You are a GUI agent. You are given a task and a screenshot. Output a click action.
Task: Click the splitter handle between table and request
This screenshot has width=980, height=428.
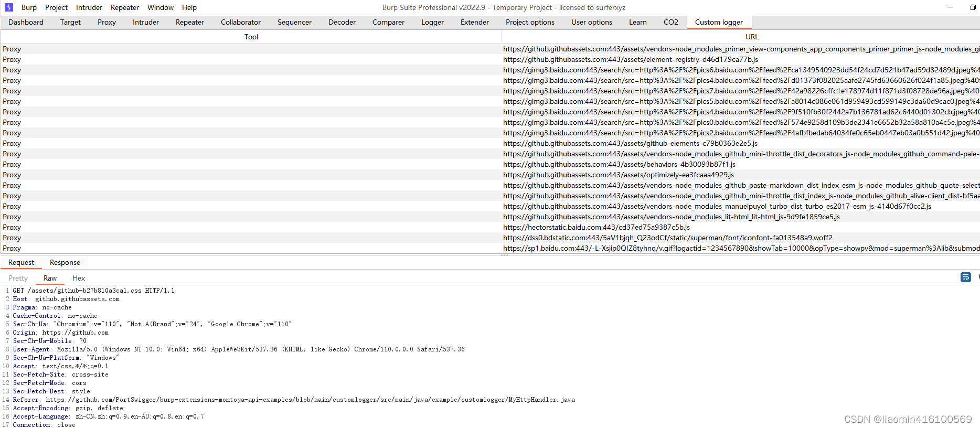point(504,255)
